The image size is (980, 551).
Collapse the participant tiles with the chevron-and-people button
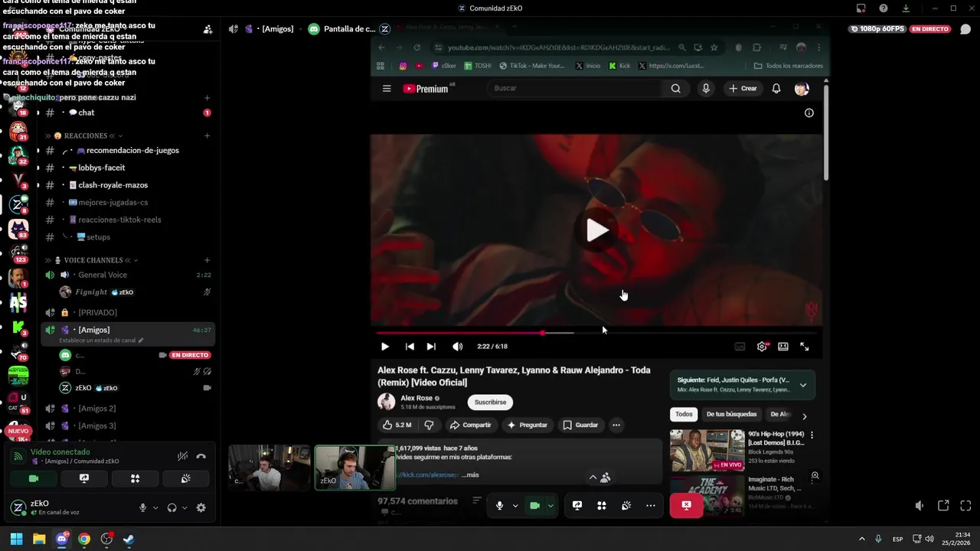coord(599,478)
